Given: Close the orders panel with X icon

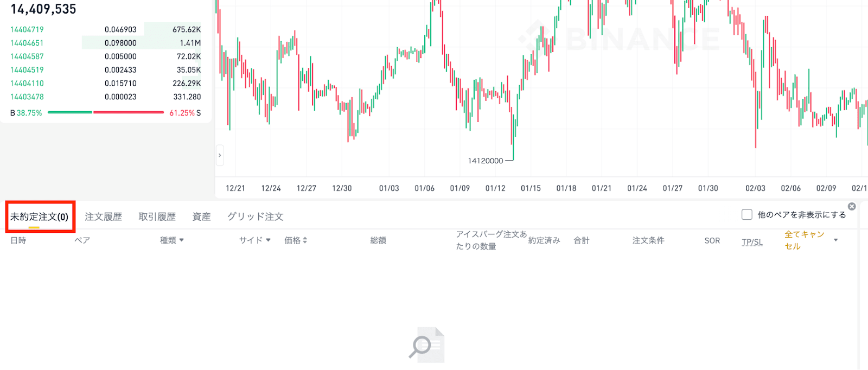Looking at the screenshot, I should [852, 207].
